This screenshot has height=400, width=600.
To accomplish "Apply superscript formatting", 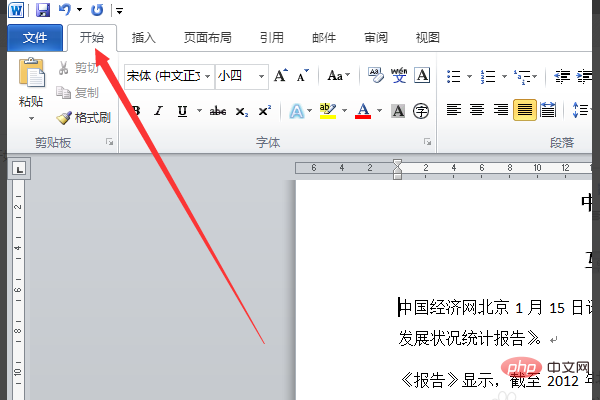I will tap(264, 110).
